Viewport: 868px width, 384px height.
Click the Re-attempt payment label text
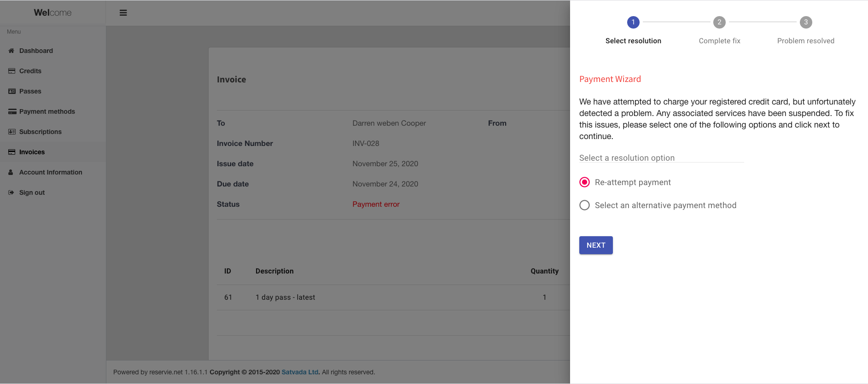coord(633,182)
